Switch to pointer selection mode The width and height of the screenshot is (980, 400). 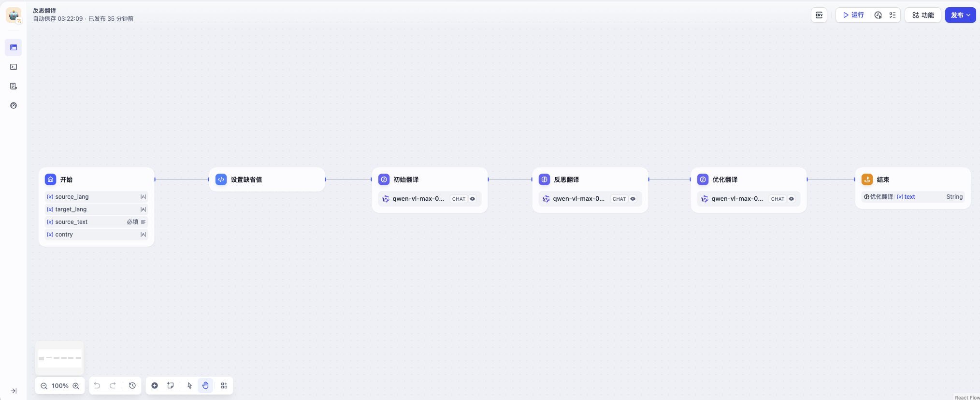click(189, 385)
